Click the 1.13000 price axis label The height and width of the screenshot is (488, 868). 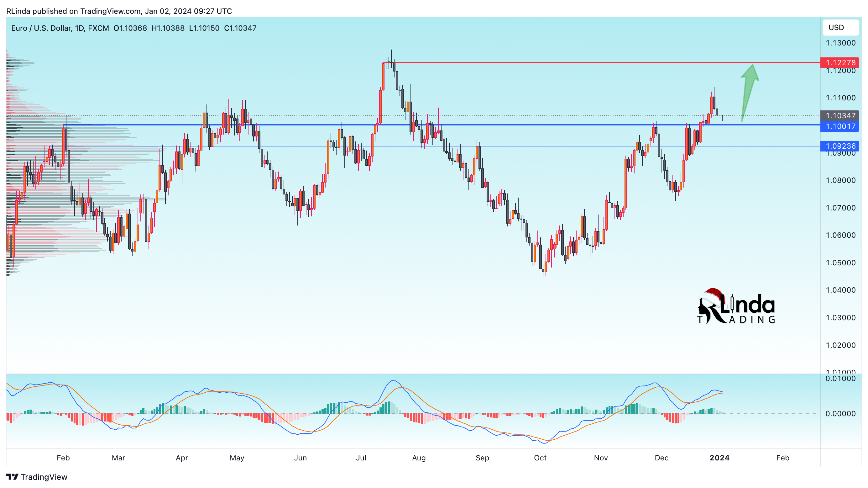(840, 43)
